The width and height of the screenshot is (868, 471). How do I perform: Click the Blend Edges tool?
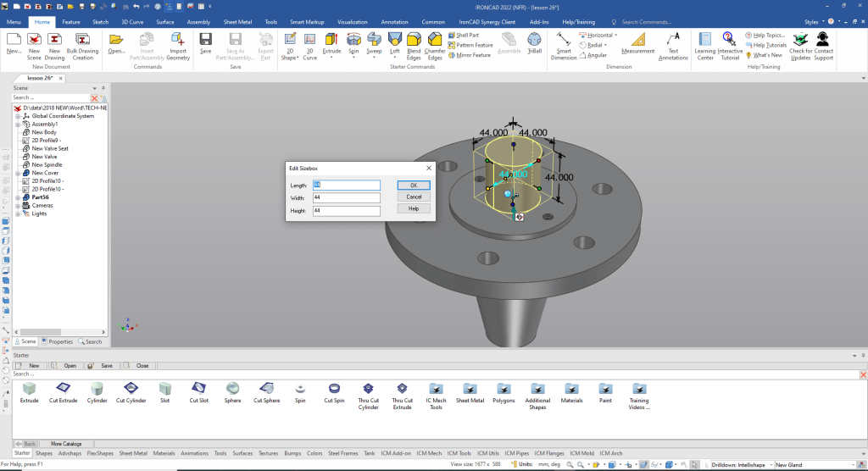coord(414,42)
